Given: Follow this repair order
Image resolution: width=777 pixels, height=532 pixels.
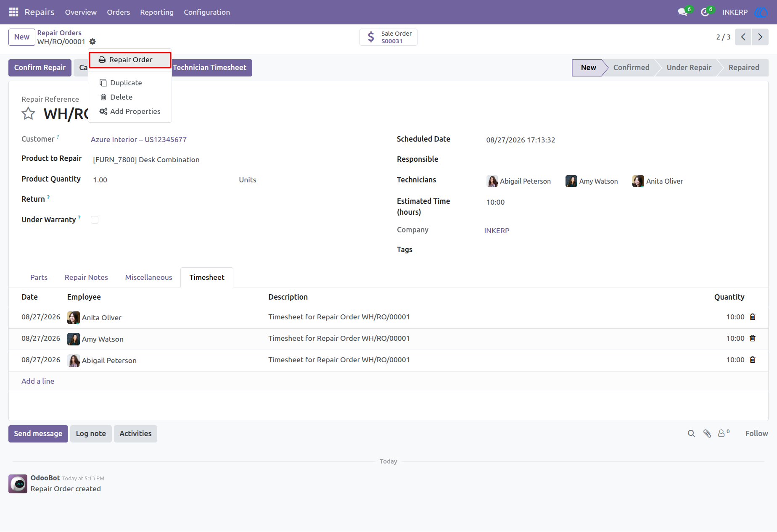Looking at the screenshot, I should coord(756,434).
